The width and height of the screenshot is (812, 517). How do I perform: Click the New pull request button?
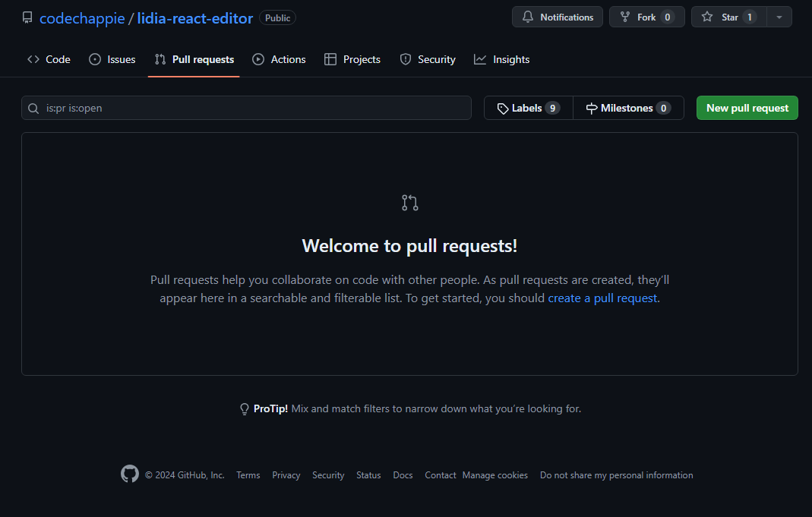[x=747, y=108]
